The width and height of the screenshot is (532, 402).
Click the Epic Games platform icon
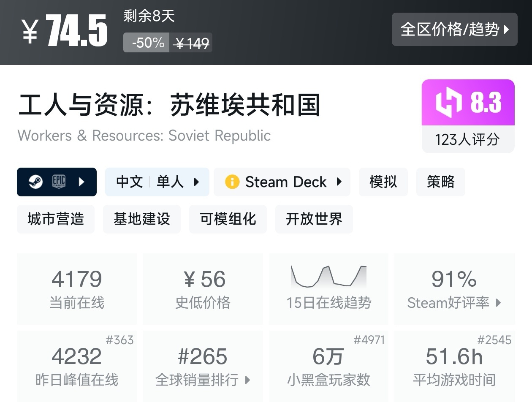point(59,182)
